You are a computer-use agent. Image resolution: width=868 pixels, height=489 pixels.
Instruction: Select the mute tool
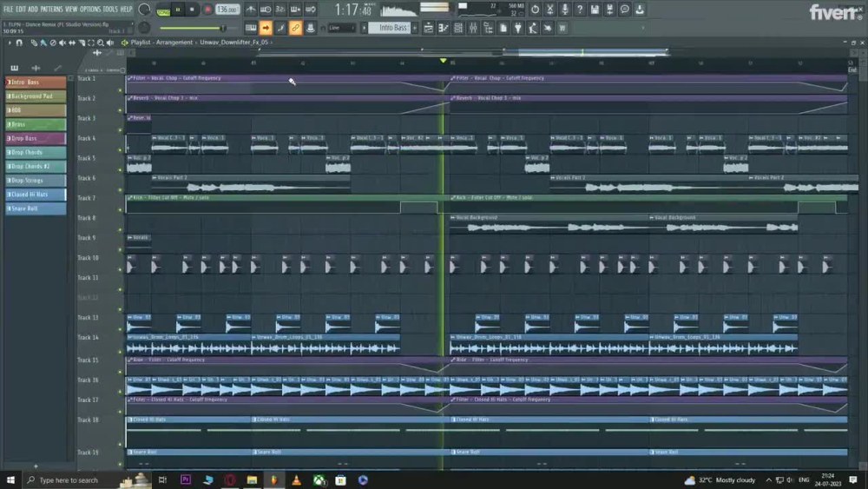click(x=62, y=43)
